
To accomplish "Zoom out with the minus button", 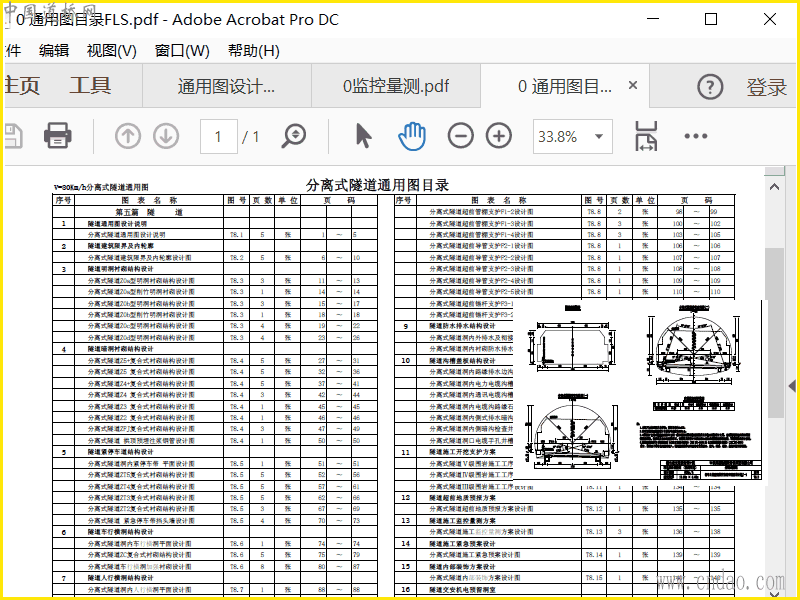I will tap(460, 136).
